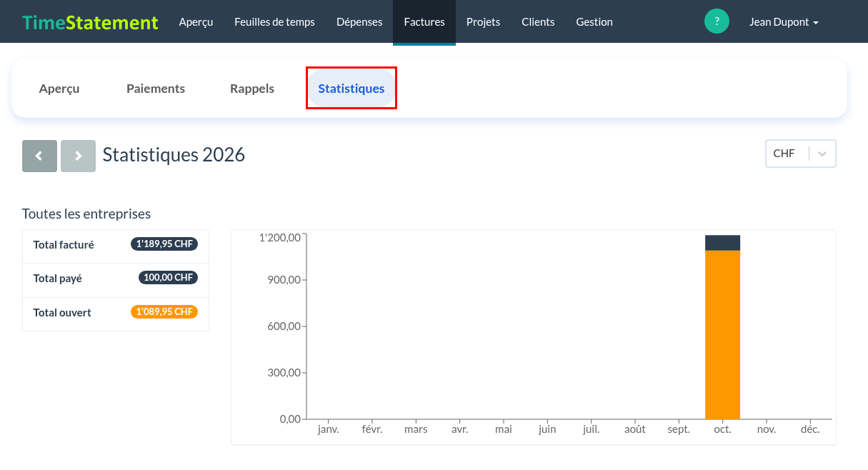Open the Aperçu item in top navigation
Screen dimensions: 868x470
point(196,22)
